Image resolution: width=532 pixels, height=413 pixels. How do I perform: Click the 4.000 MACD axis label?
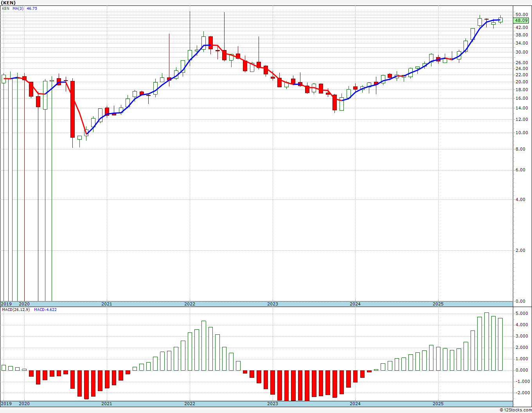coord(522,325)
